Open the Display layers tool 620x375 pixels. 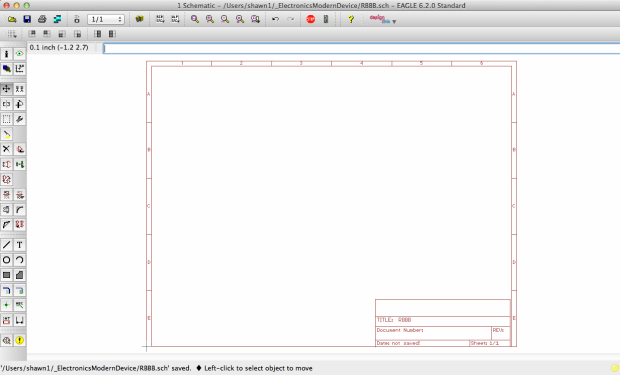(6, 69)
